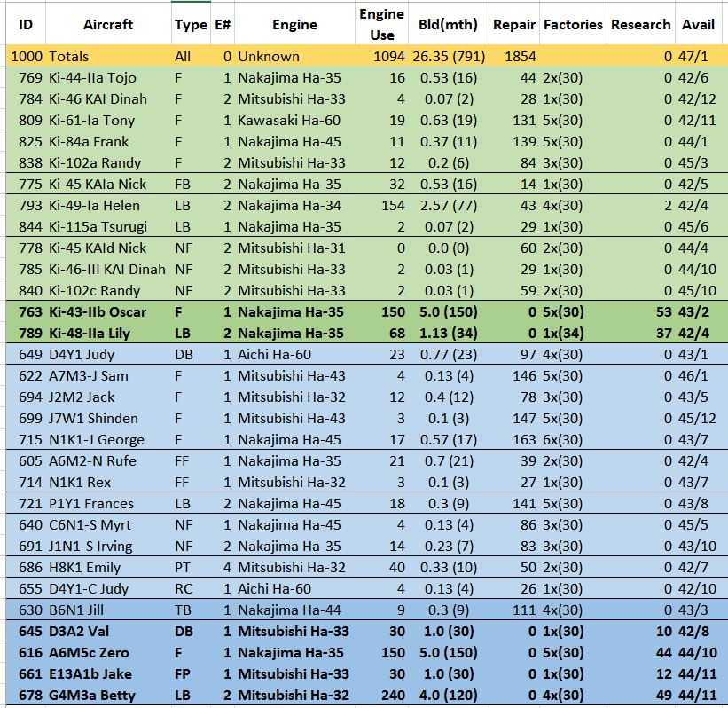728x708 pixels.
Task: Select the B6N1 Jill cell
Action: click(109, 610)
